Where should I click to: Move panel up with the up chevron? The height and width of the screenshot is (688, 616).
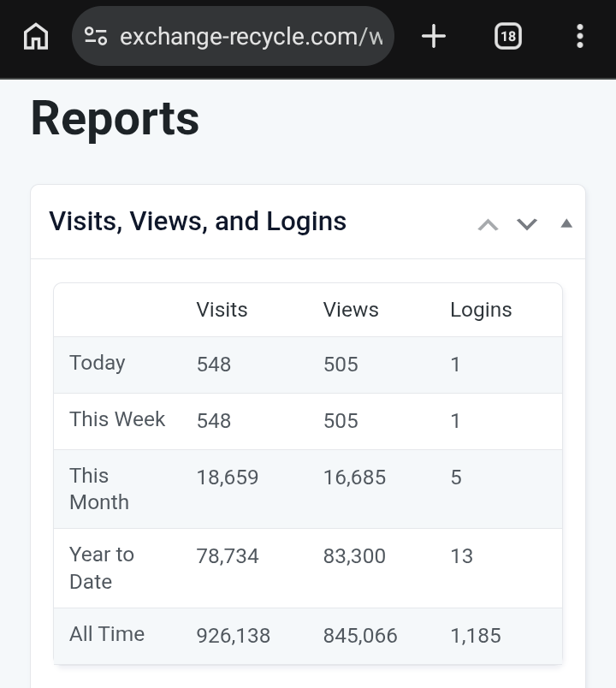coord(488,224)
